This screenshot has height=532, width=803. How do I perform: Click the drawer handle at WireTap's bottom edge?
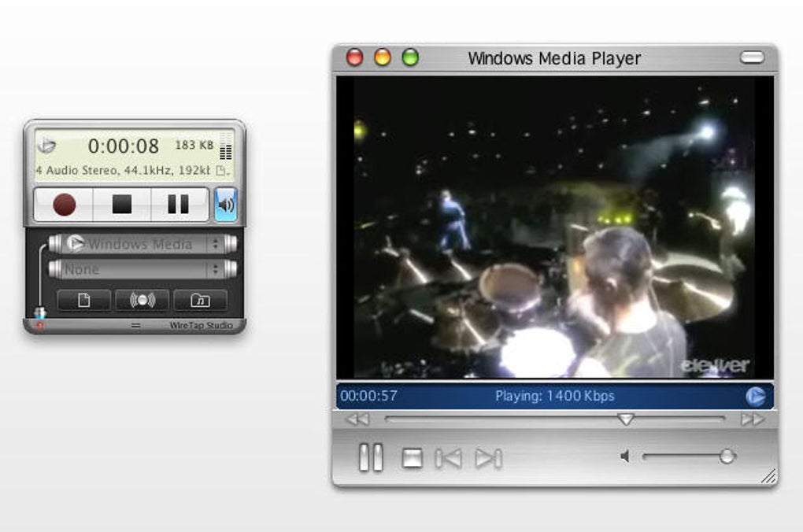(135, 325)
